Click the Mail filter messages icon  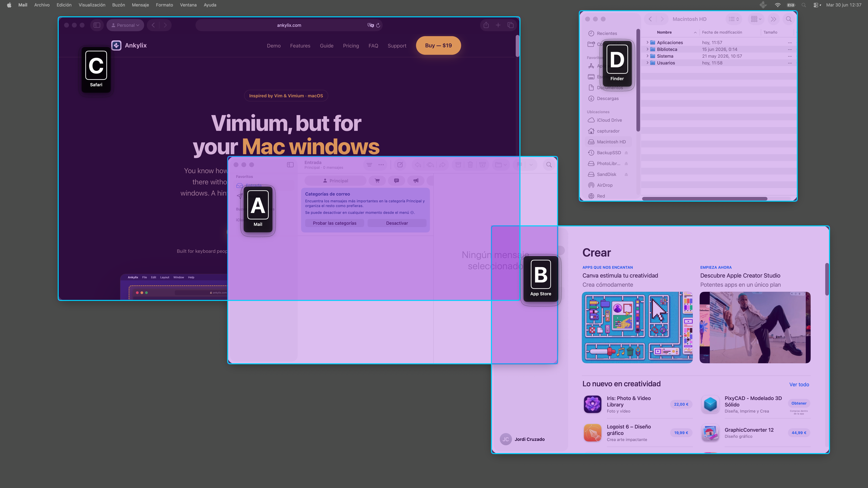coord(369,165)
